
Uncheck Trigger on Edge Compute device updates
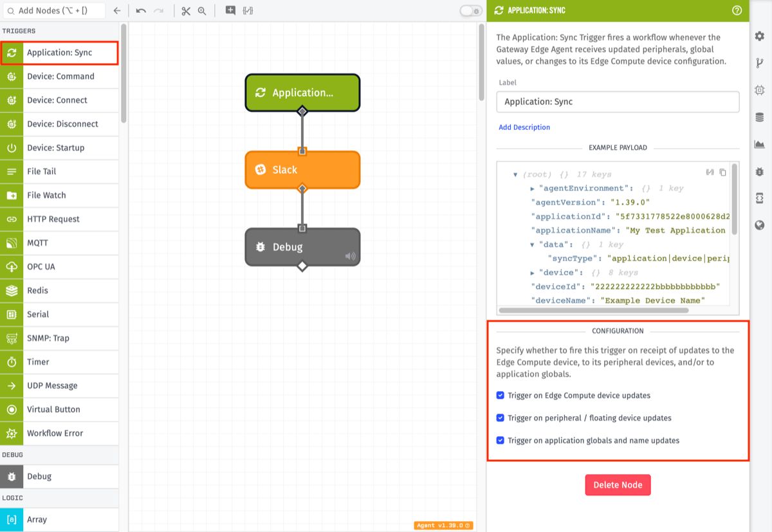point(501,395)
